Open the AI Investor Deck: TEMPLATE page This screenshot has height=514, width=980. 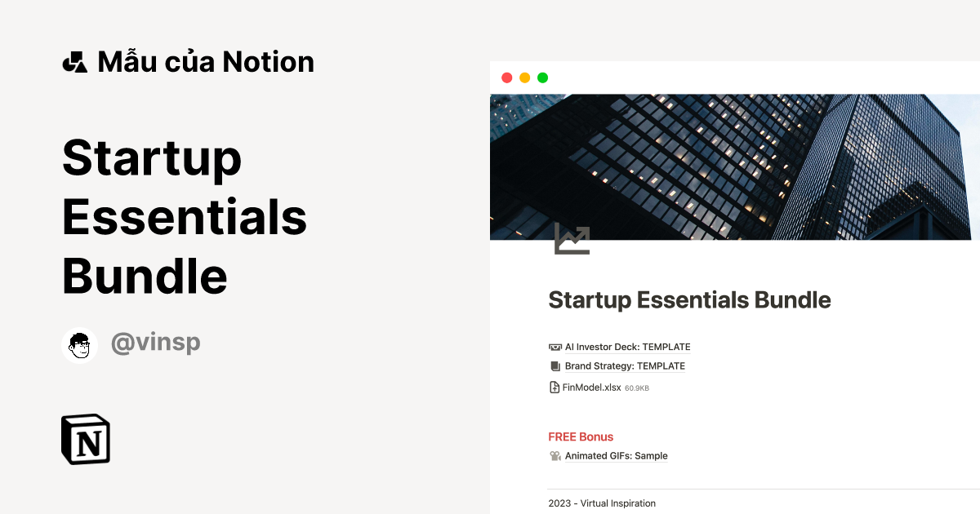[627, 347]
